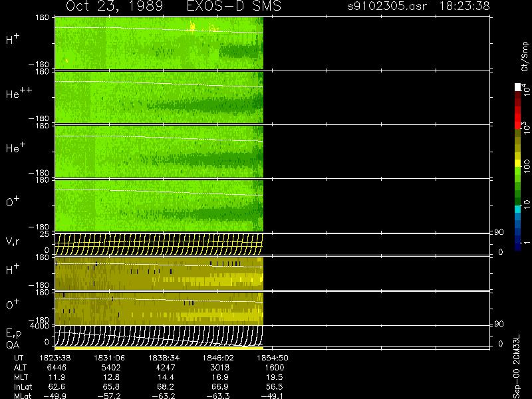This screenshot has height=399, width=532.
Task: Click the 'E,p' panel label
Action: pos(13,334)
